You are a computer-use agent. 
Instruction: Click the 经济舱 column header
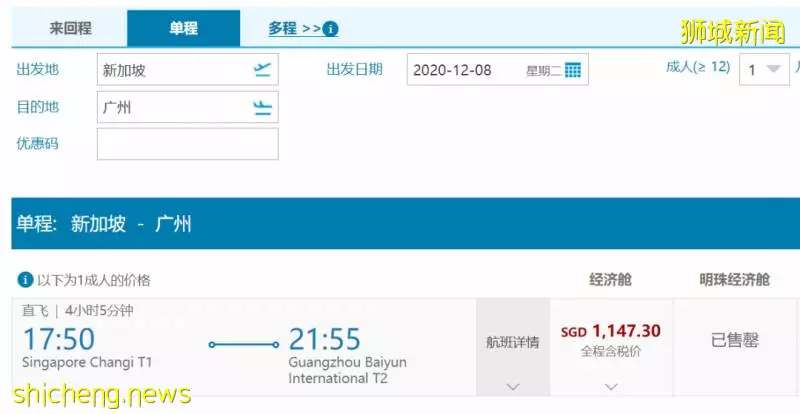pyautogui.click(x=610, y=280)
